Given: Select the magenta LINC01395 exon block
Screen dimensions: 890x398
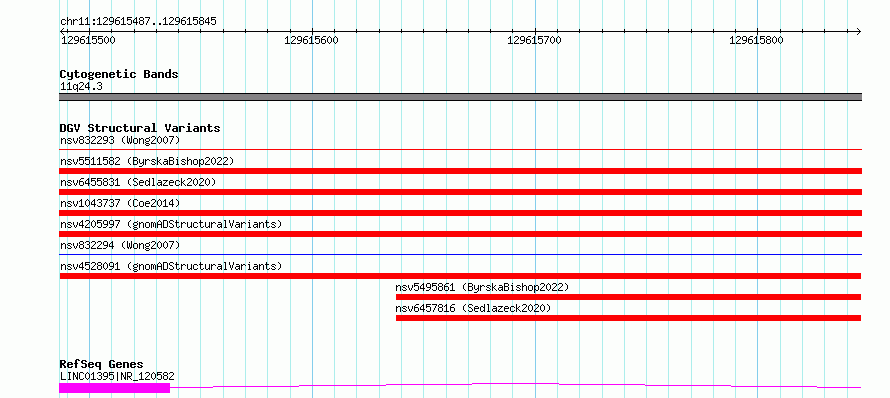Looking at the screenshot, I should [115, 388].
